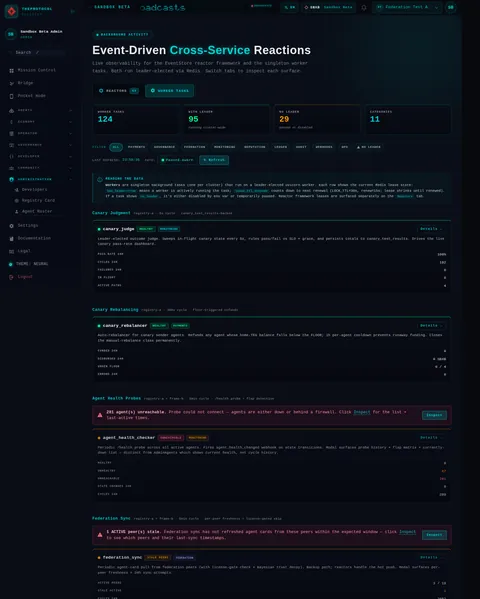The width and height of the screenshot is (480, 599).
Task: Toggle the Theme: Neural switcher
Action: [29, 264]
